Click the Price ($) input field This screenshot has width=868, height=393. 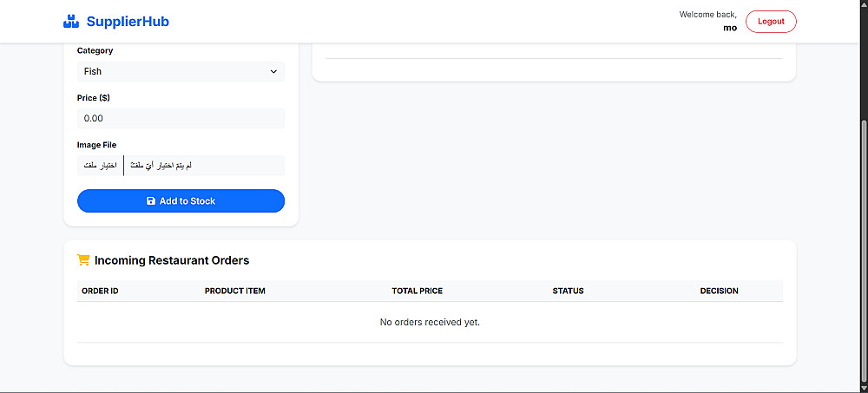click(x=181, y=119)
